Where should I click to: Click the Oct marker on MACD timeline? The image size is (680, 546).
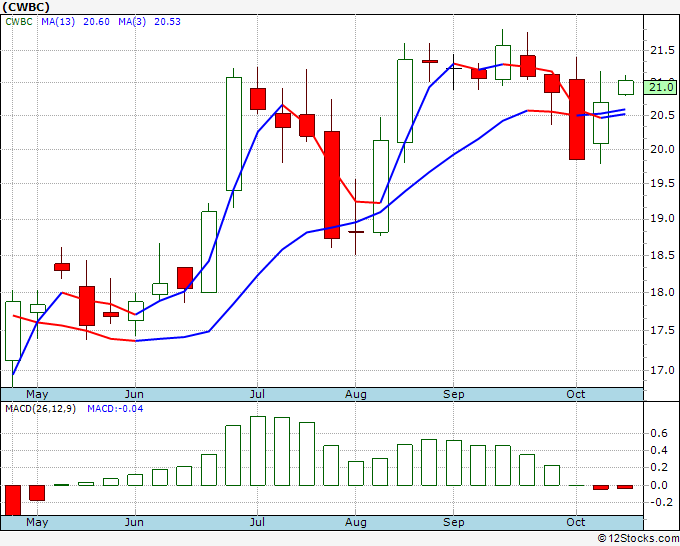tap(575, 522)
